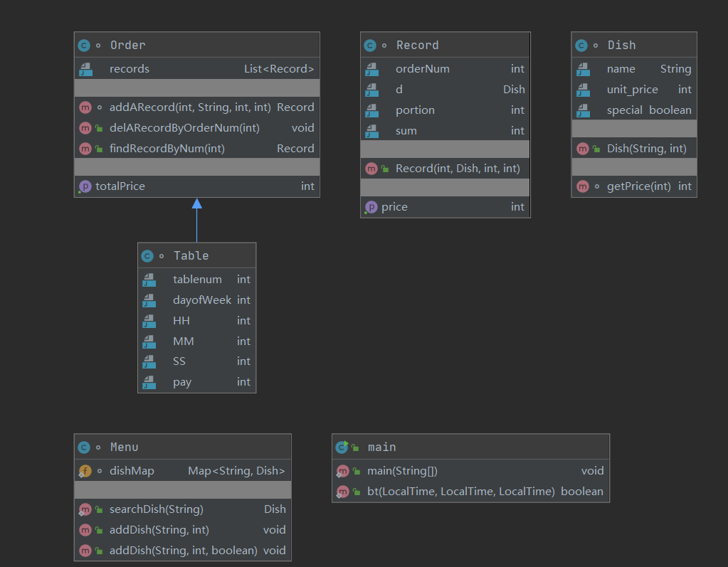The width and height of the screenshot is (728, 567).
Task: Select the Record class header
Action: tap(445, 45)
